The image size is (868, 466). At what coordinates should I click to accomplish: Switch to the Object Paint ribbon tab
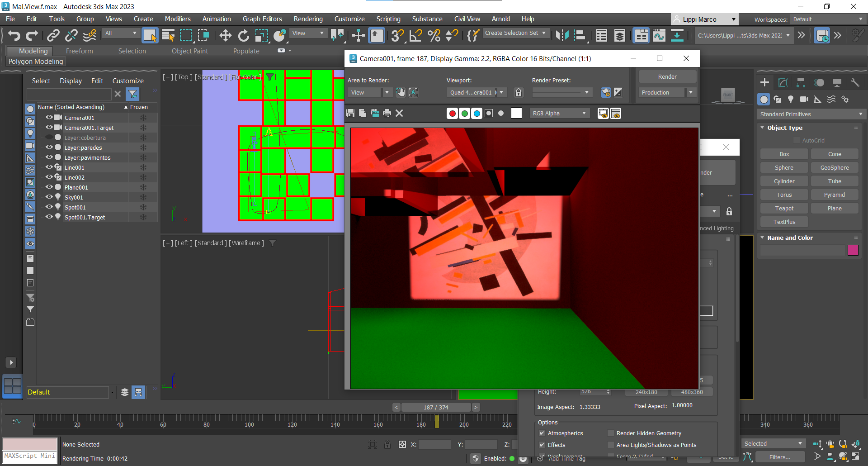(189, 51)
